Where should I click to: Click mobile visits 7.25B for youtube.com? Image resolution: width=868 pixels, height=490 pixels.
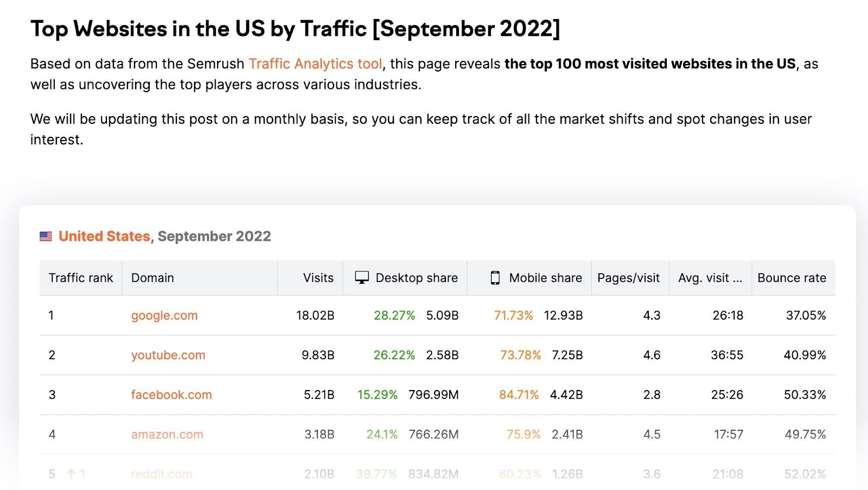(567, 355)
